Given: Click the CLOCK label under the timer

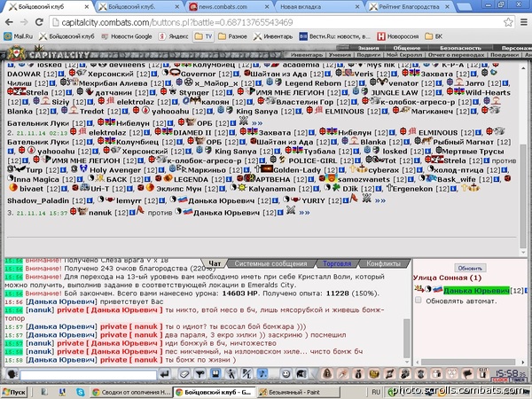Looking at the screenshot, I should [500, 380].
